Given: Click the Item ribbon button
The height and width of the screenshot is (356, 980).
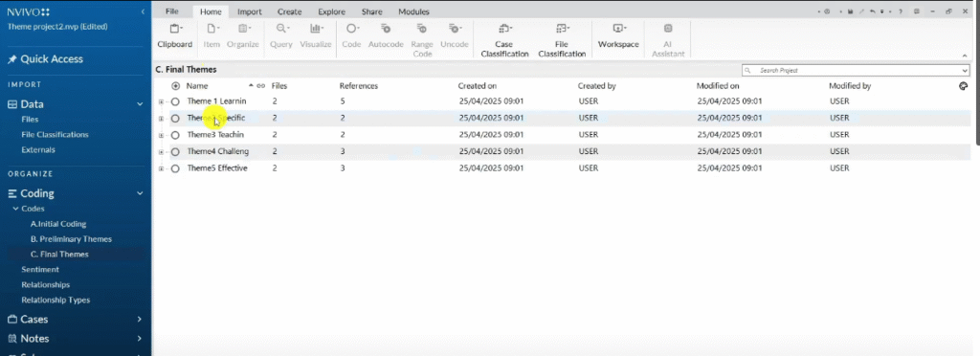Looking at the screenshot, I should (212, 36).
